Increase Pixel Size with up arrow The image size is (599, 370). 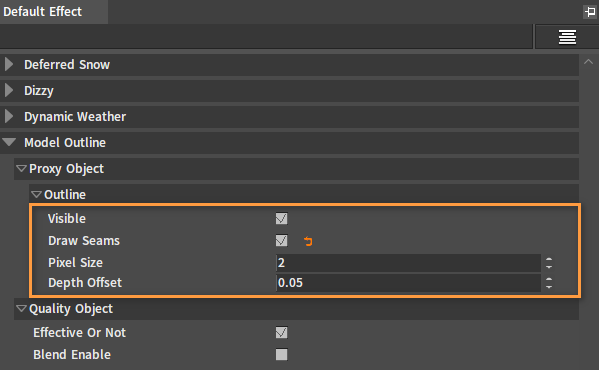[549, 259]
